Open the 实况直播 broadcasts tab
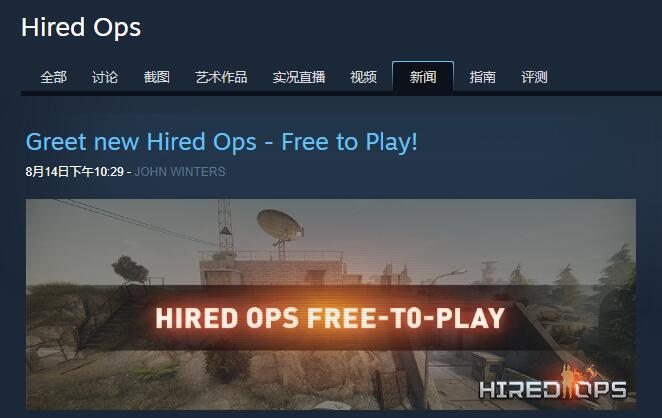The image size is (662, 418). tap(299, 77)
